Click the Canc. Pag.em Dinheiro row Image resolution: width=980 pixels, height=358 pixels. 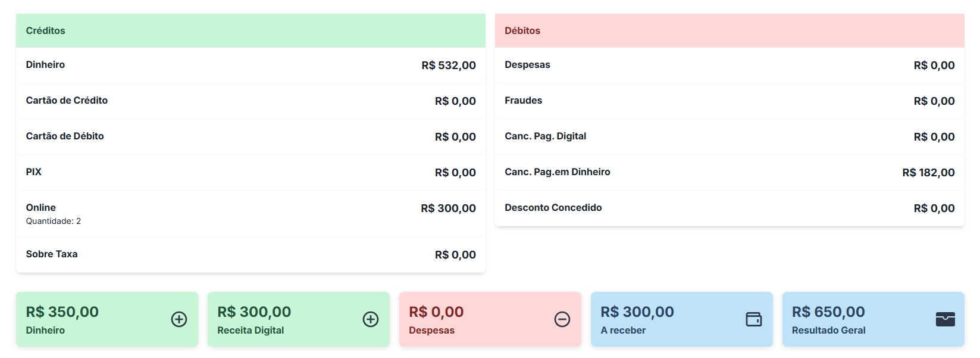(729, 172)
